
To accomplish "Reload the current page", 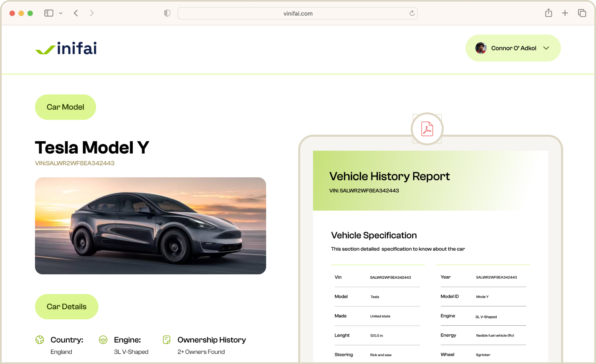I will [x=412, y=13].
